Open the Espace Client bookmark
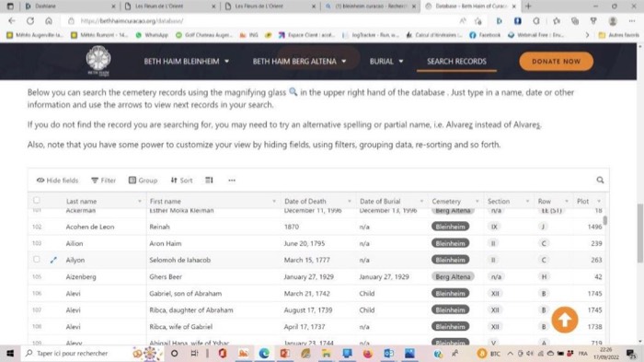Viewport: 644px width, 362px height. point(306,35)
